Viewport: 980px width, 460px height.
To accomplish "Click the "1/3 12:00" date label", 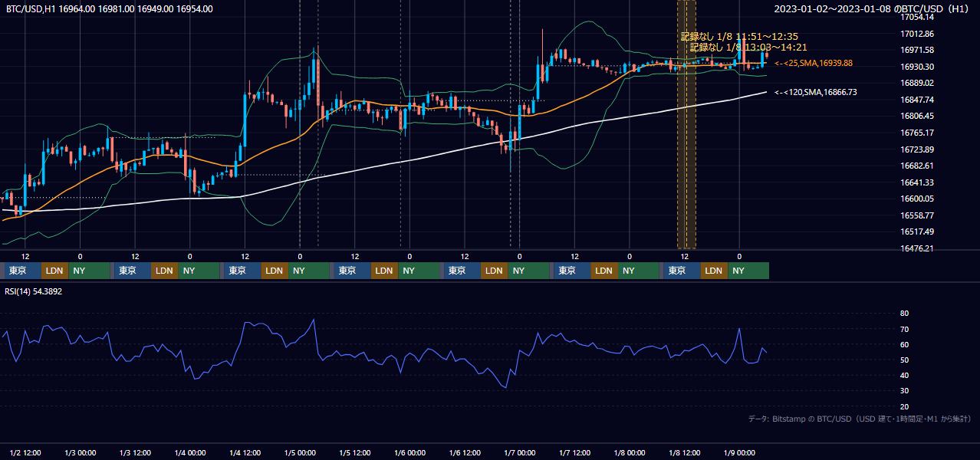I will pos(135,452).
